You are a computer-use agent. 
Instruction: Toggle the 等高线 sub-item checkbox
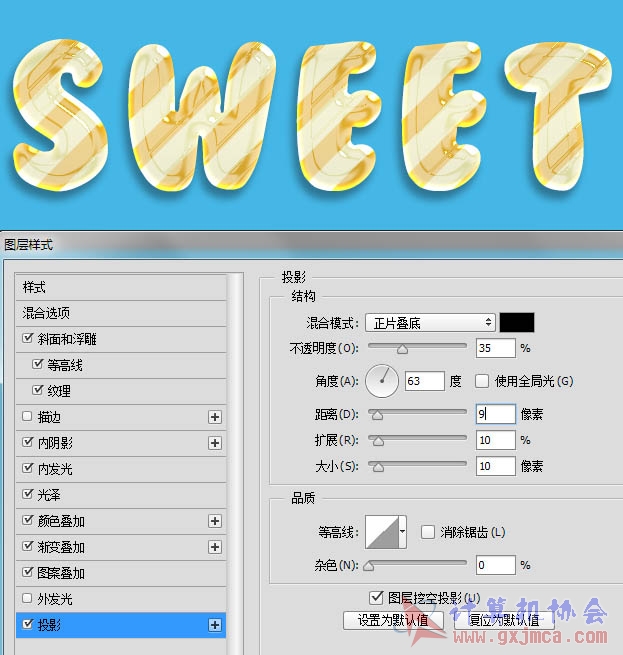[x=38, y=364]
